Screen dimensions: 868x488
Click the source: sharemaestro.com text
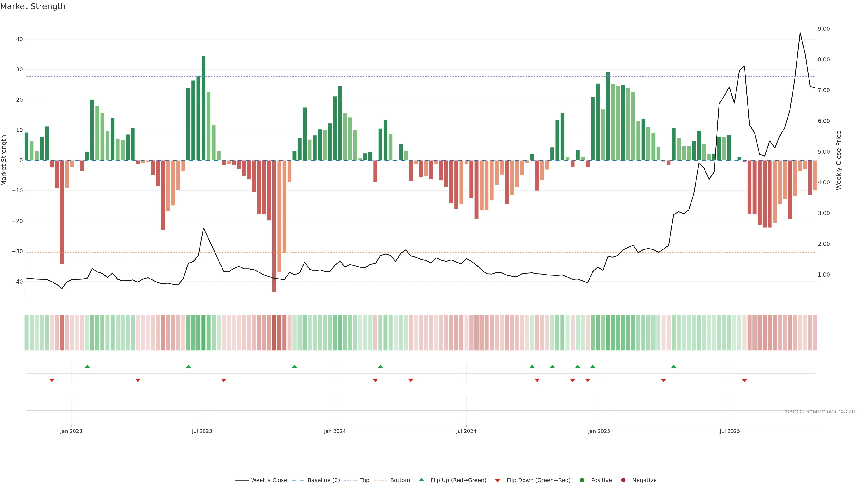(821, 411)
